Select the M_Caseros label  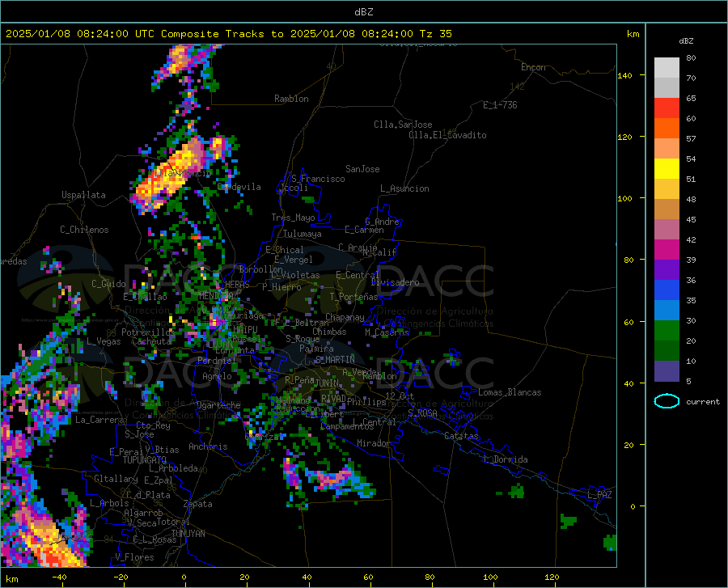click(x=387, y=332)
